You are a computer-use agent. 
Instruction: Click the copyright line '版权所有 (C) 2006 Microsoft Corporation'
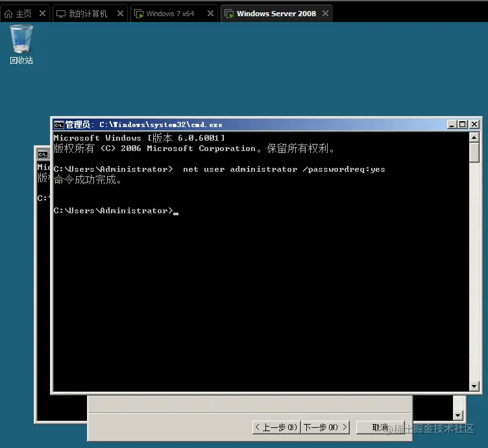click(x=154, y=148)
